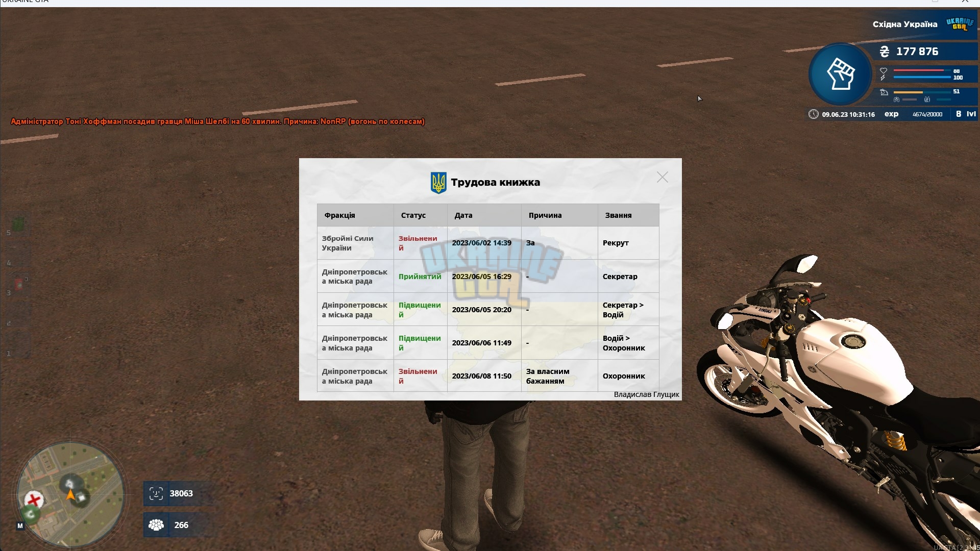Click the players group icon next to 266
Image resolution: width=980 pixels, height=551 pixels.
pyautogui.click(x=156, y=525)
